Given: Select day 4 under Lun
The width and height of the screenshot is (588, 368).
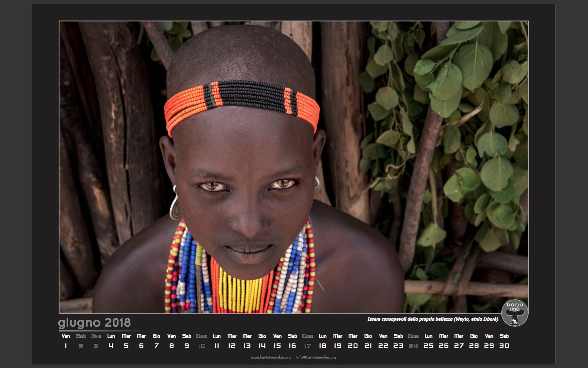Looking at the screenshot, I should (x=111, y=346).
